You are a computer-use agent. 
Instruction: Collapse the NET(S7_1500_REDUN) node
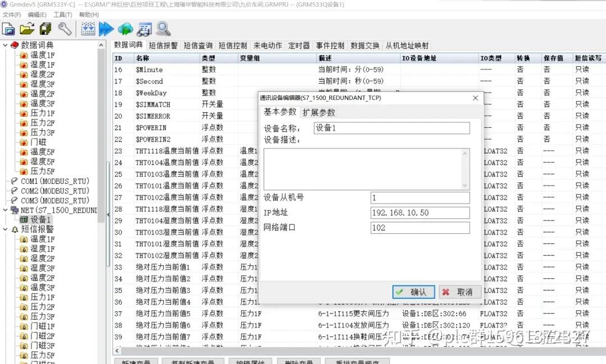coord(6,210)
